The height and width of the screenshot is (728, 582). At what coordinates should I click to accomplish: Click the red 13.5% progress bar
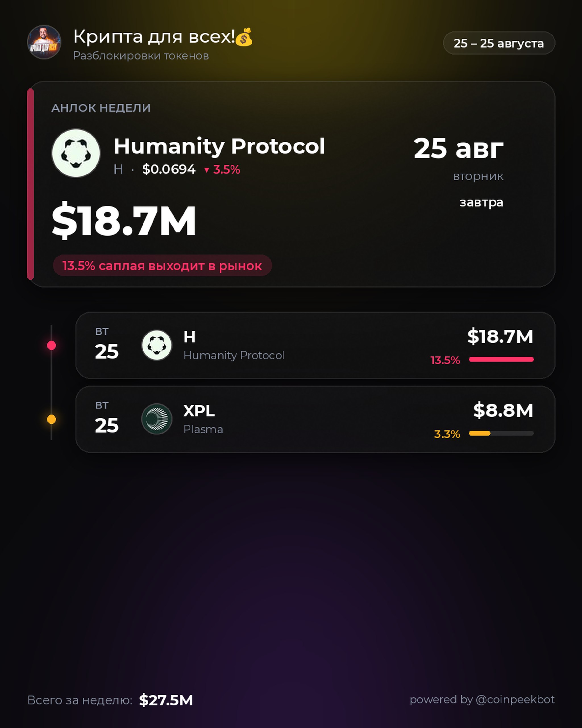click(x=501, y=359)
